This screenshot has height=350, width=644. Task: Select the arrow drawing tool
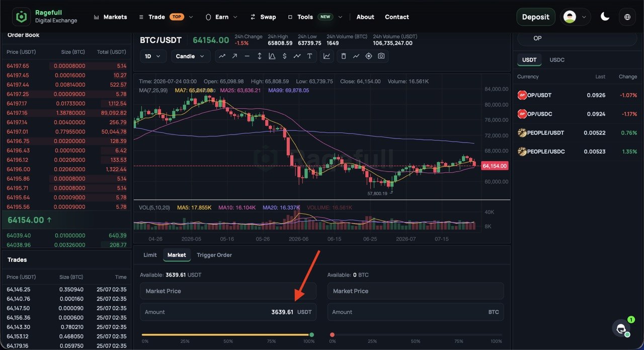coord(234,56)
